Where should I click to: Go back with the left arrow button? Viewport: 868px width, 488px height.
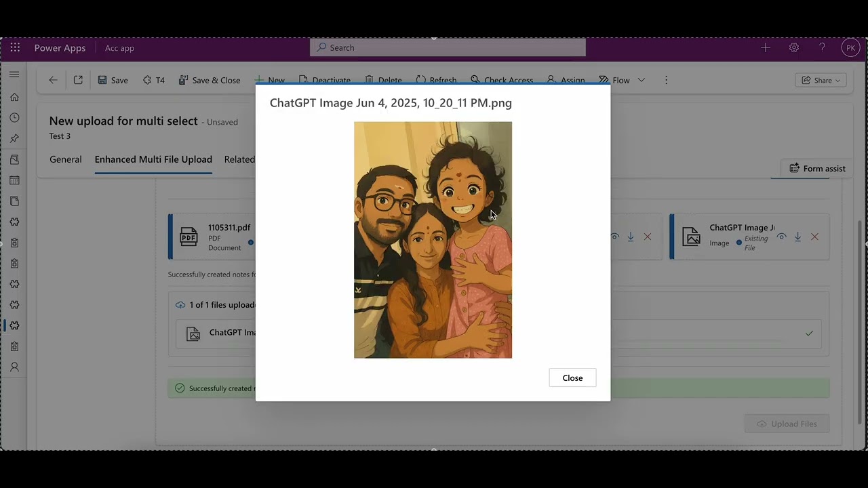53,80
